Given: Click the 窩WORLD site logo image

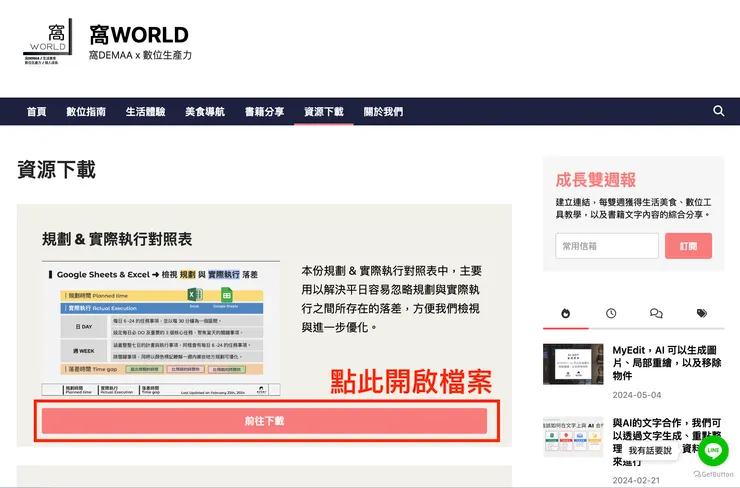Looking at the screenshot, I should click(x=48, y=41).
